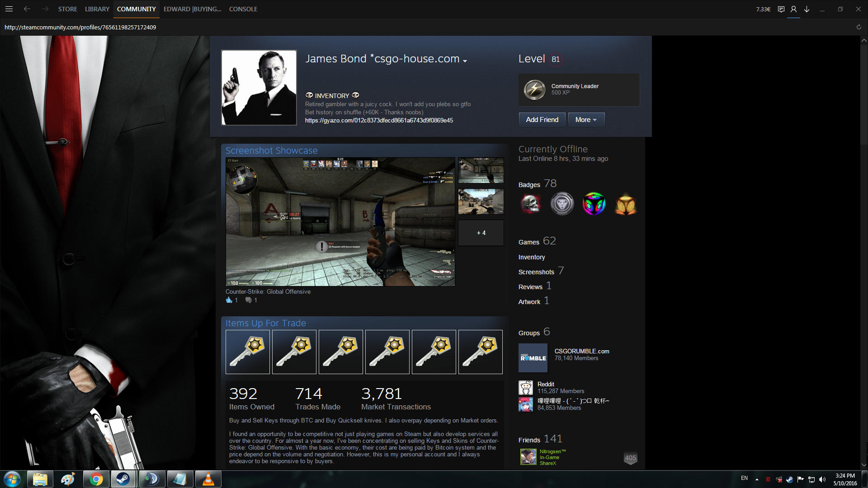Show hidden system tray icons

point(757,479)
